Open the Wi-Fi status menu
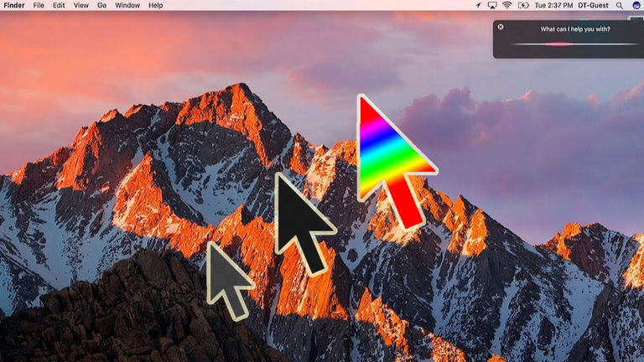This screenshot has height=362, width=644. [507, 5]
